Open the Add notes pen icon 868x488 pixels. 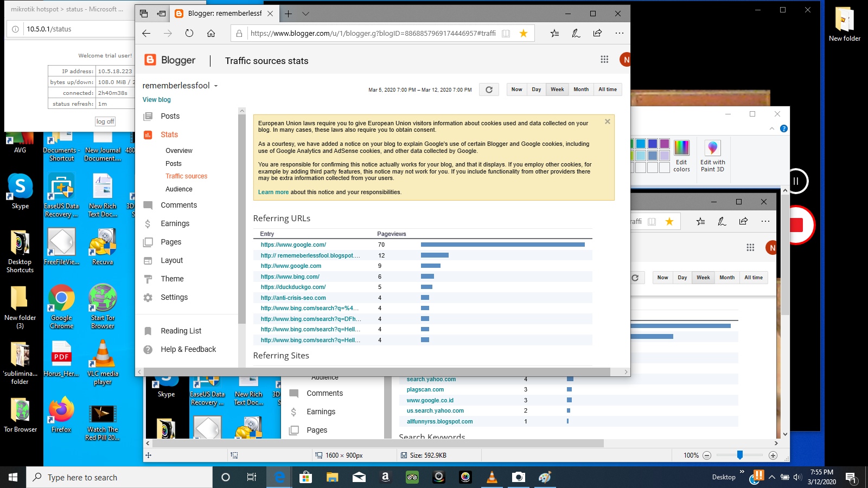(x=576, y=33)
